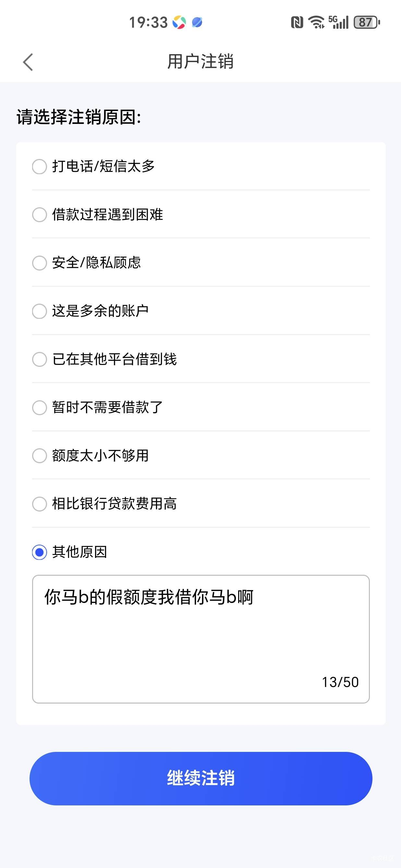
Task: Select the 打电话/短信太多 radio option
Action: tap(40, 166)
